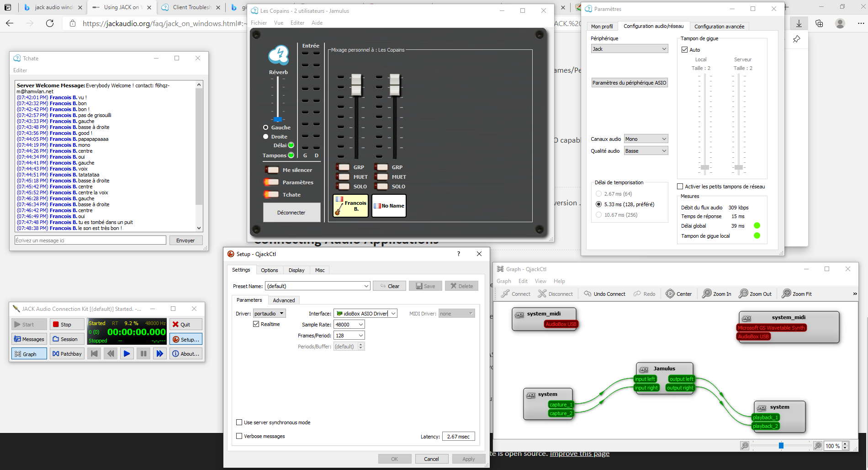
Task: Enable Use server synchronous mode
Action: point(239,422)
